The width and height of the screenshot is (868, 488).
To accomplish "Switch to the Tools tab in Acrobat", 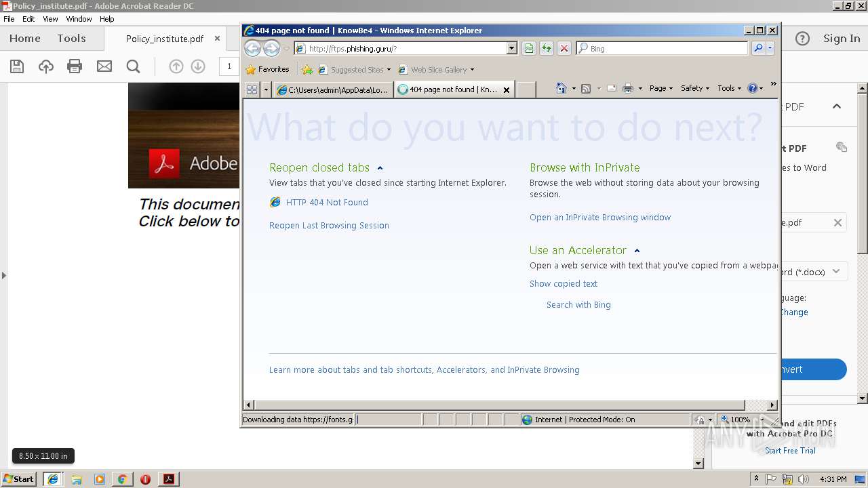I will 71,39.
